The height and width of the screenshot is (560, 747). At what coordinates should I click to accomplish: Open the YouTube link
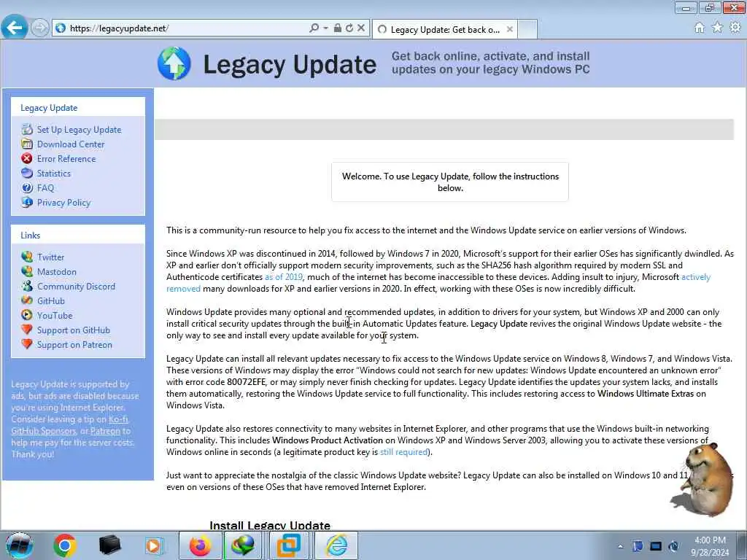pyautogui.click(x=55, y=316)
